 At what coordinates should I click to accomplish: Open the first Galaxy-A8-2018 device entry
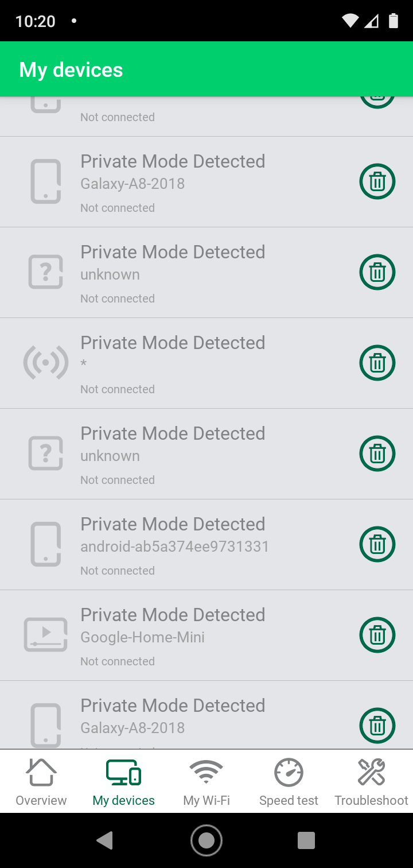tap(206, 182)
